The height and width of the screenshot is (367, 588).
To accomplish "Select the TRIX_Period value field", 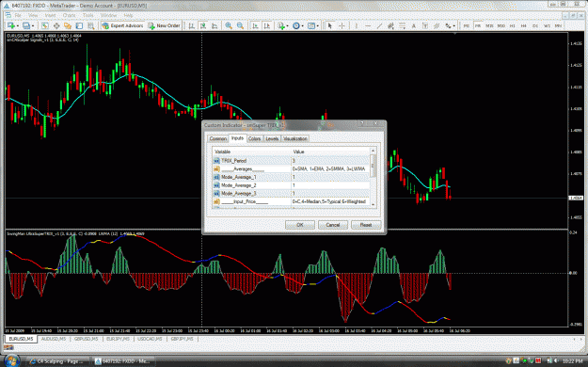I will (x=330, y=161).
